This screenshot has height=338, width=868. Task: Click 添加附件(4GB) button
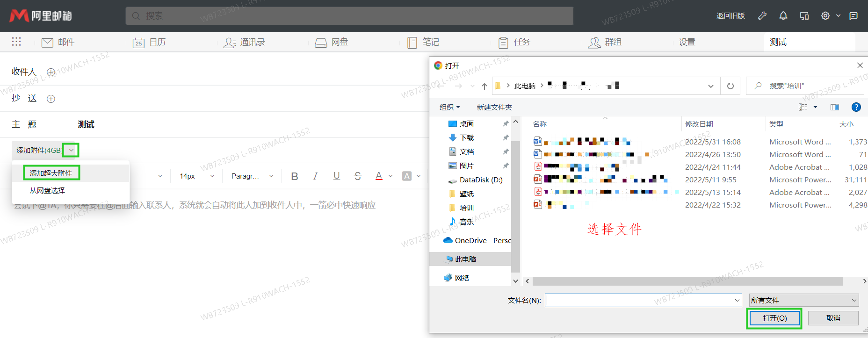pyautogui.click(x=38, y=151)
